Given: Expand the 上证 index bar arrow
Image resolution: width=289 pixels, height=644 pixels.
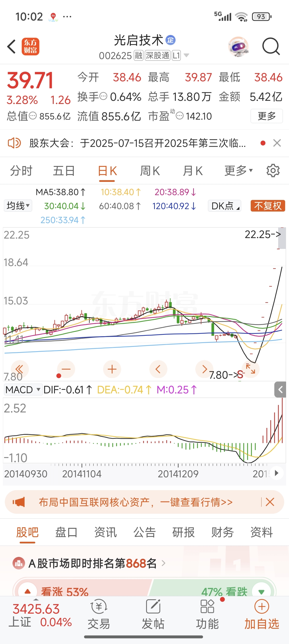Looking at the screenshot, I should click(36, 600).
